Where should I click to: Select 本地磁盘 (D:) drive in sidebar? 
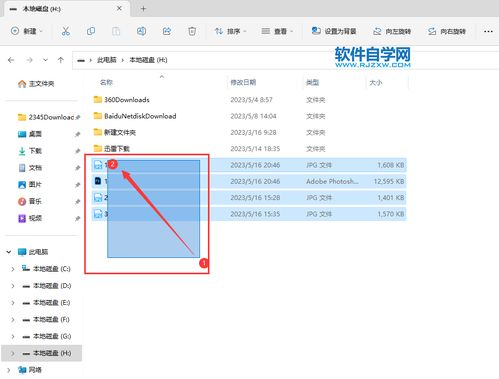click(x=46, y=286)
